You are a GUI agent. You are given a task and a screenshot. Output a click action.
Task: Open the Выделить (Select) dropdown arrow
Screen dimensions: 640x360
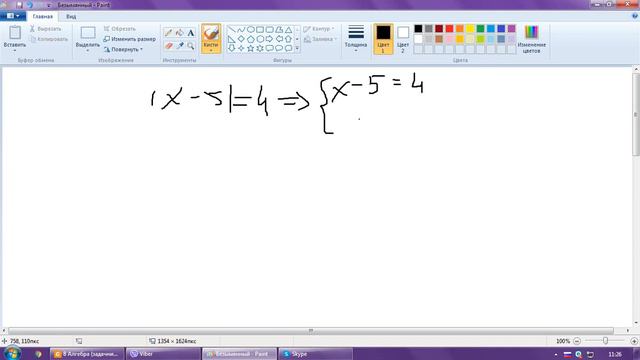tap(88, 51)
